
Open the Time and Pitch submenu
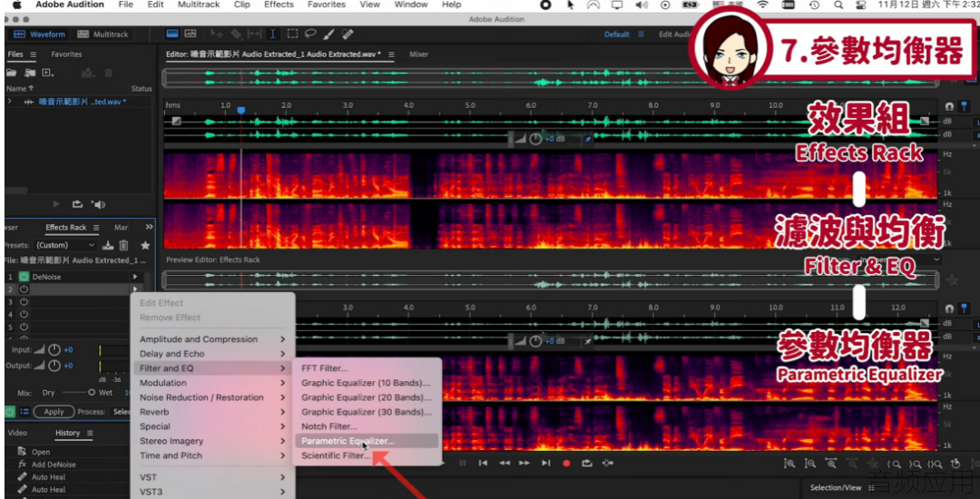click(212, 455)
